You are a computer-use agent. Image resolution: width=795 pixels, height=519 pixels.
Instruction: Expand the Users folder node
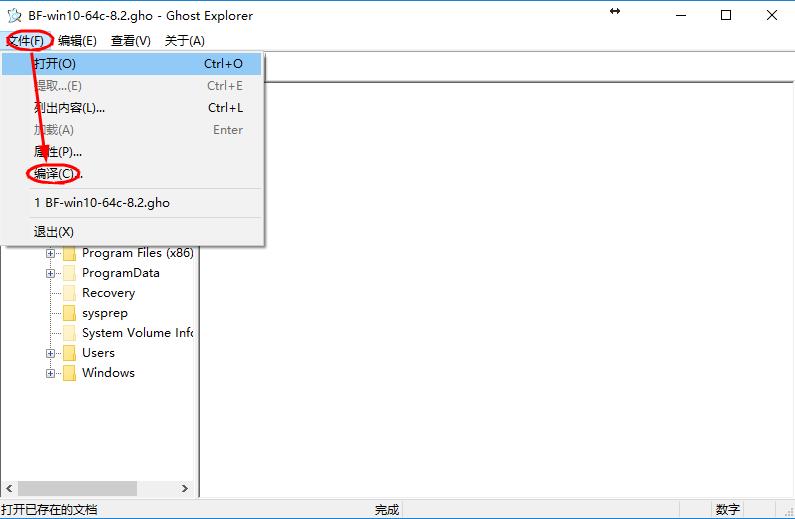pyautogui.click(x=50, y=353)
